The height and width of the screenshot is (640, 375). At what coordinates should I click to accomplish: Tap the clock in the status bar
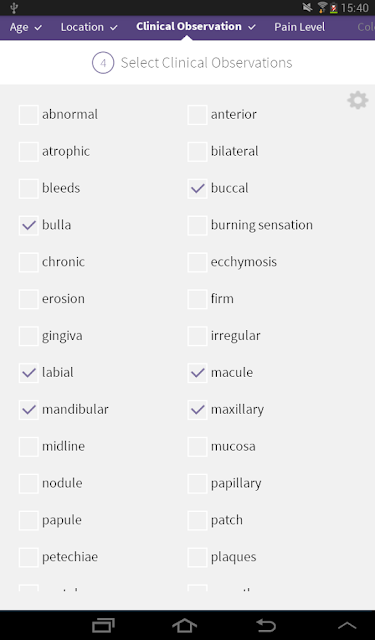[x=355, y=8]
